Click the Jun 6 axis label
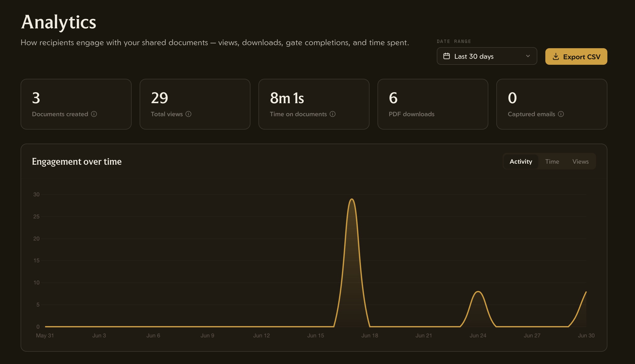635x364 pixels. coord(153,335)
